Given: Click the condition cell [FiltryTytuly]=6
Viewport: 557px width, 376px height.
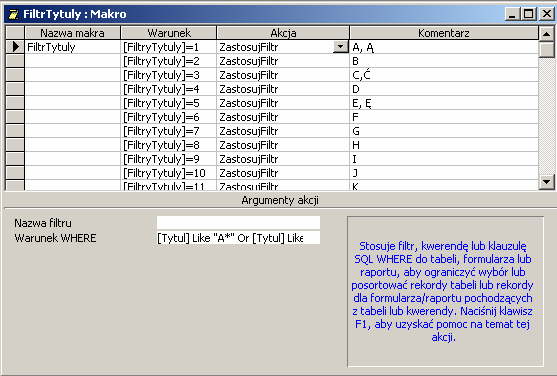Looking at the screenshot, I should click(169, 117).
